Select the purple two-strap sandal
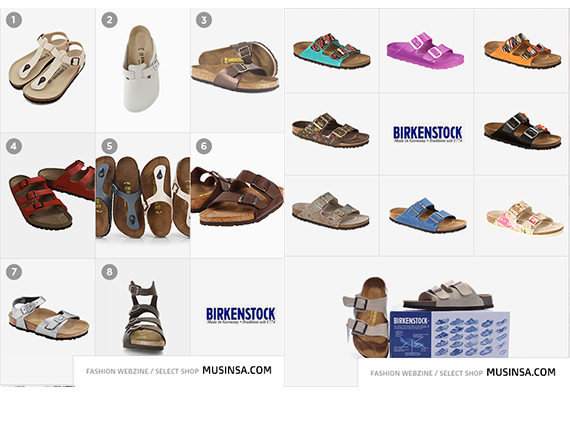570x424 pixels. click(425, 51)
